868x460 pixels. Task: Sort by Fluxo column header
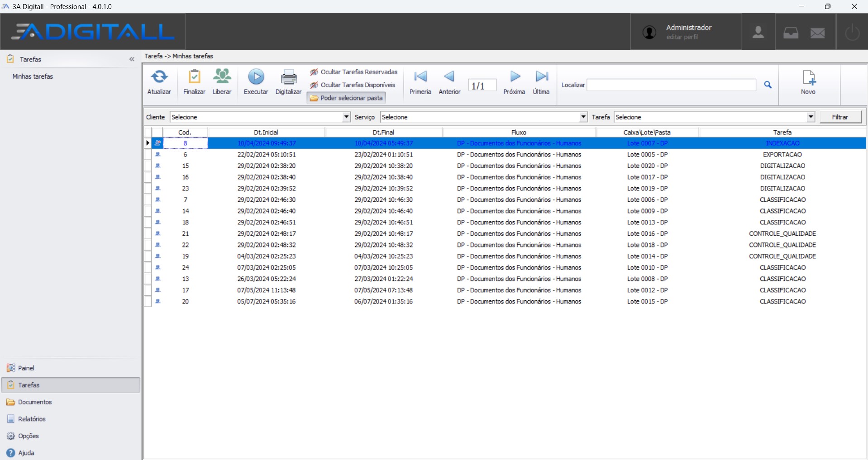(x=519, y=132)
